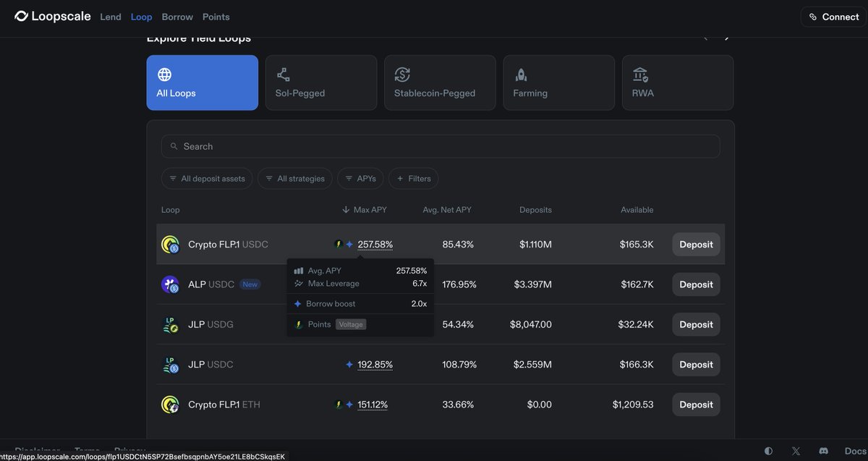This screenshot has width=868, height=461.
Task: Sort by Deposits column header
Action: click(535, 210)
